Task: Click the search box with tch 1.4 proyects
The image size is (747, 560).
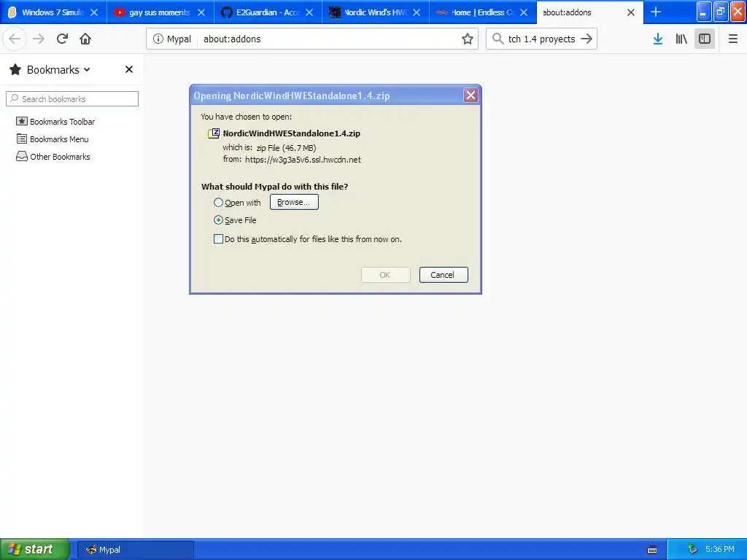Action: tap(542, 39)
